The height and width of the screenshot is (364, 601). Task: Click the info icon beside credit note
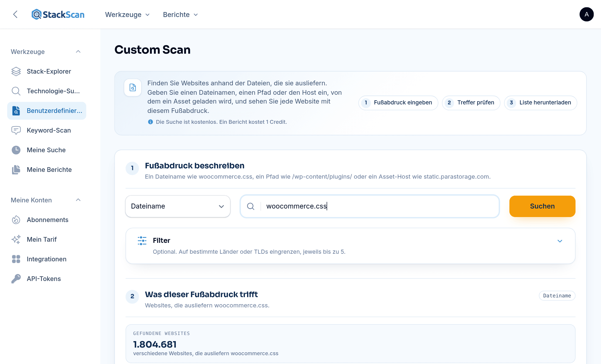tap(150, 122)
